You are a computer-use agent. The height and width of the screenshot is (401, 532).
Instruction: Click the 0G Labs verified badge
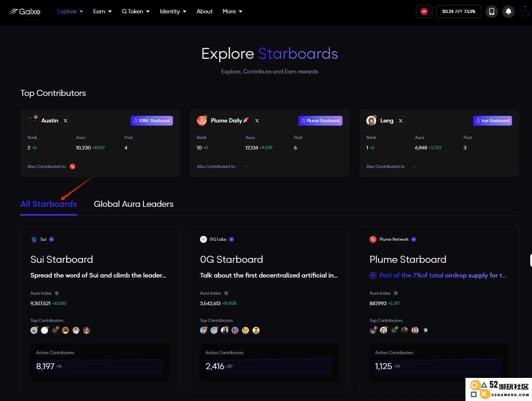click(232, 239)
